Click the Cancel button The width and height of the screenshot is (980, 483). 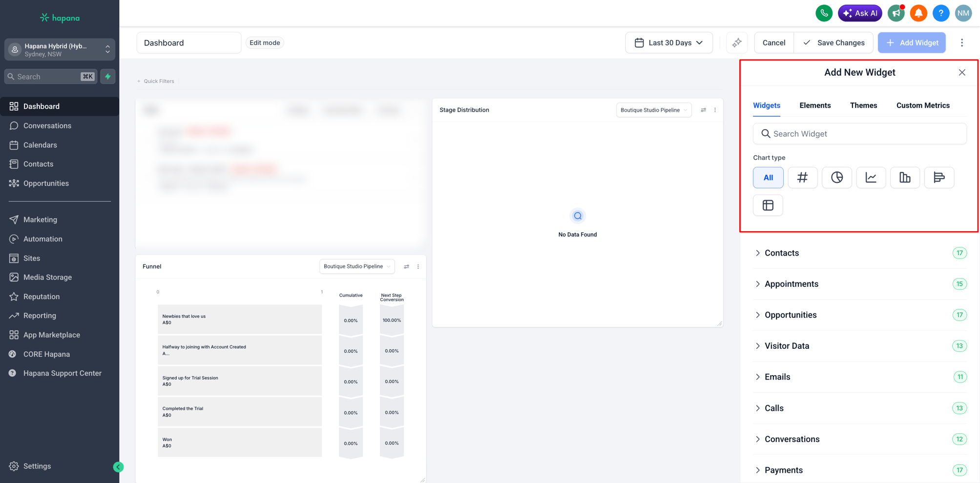point(774,43)
